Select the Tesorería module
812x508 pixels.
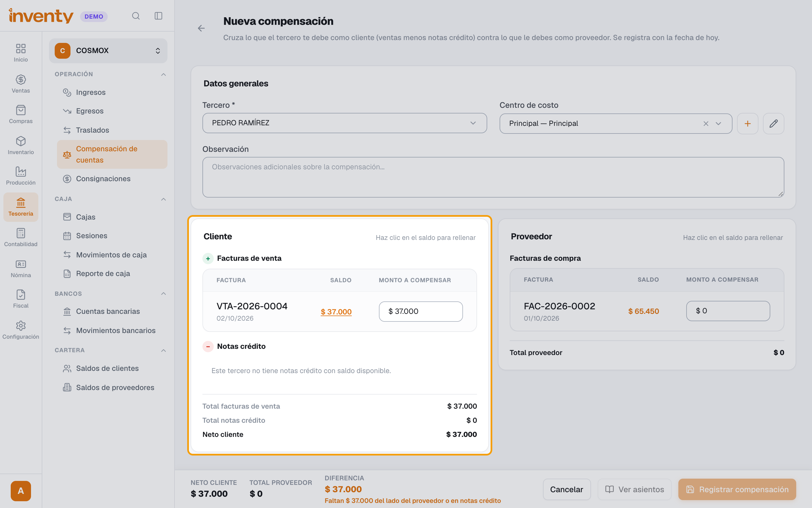(x=21, y=207)
